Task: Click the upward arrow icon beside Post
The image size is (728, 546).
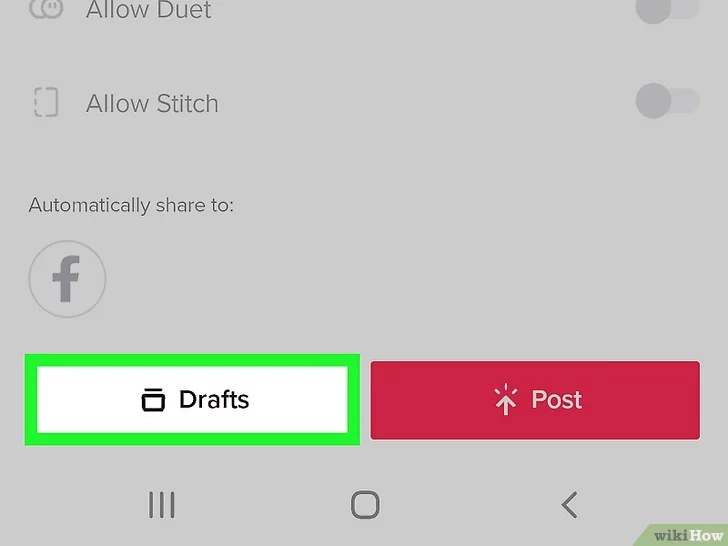Action: point(505,400)
